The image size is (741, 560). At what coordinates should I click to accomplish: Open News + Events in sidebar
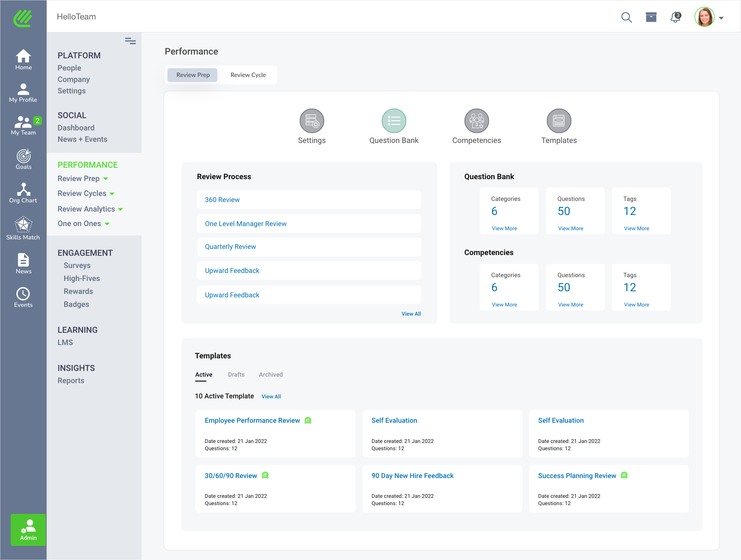tap(82, 139)
